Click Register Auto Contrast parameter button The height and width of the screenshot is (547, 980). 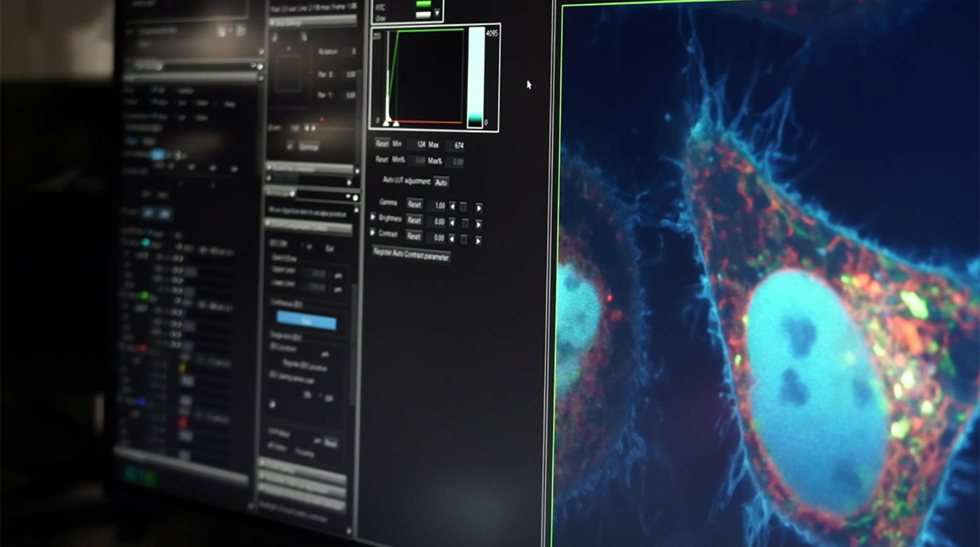coord(411,255)
